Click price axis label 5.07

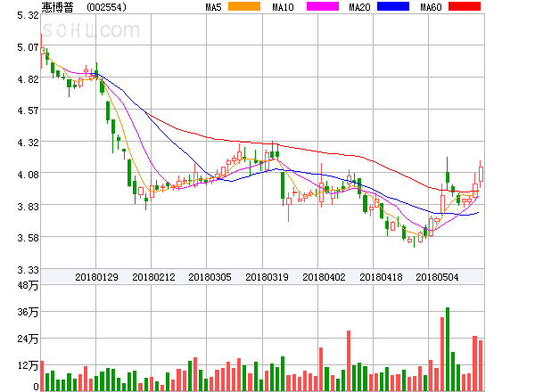click(x=28, y=47)
